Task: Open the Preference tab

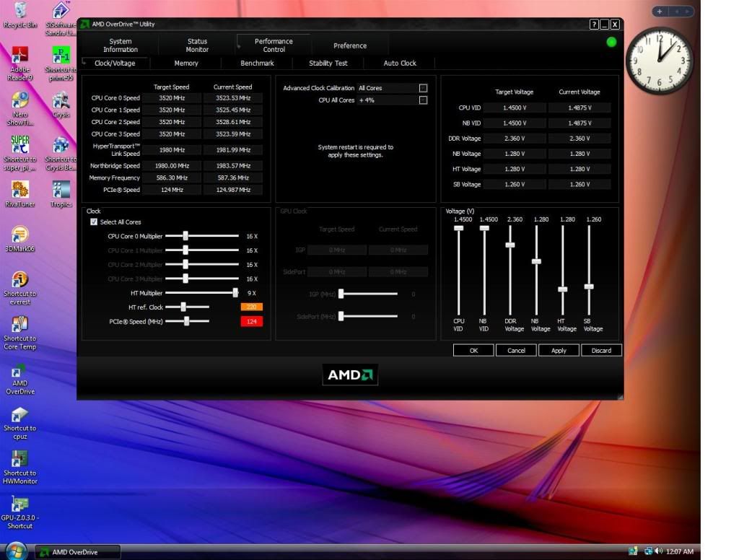Action: coord(350,45)
